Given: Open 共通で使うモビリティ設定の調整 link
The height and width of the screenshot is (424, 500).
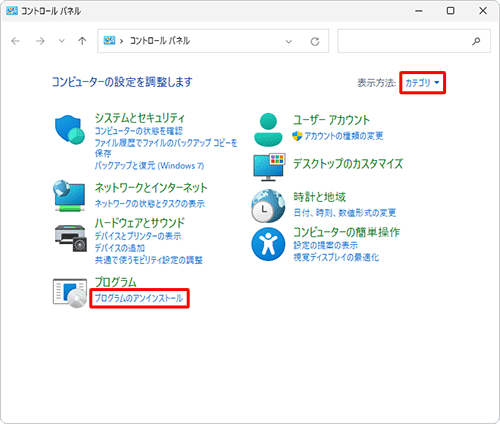Looking at the screenshot, I should tap(149, 260).
